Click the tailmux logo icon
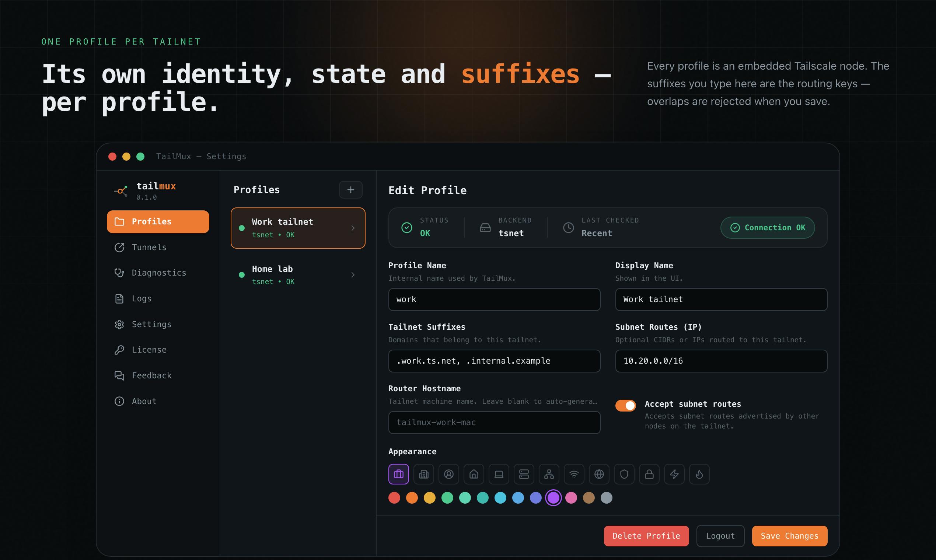 [x=121, y=191]
